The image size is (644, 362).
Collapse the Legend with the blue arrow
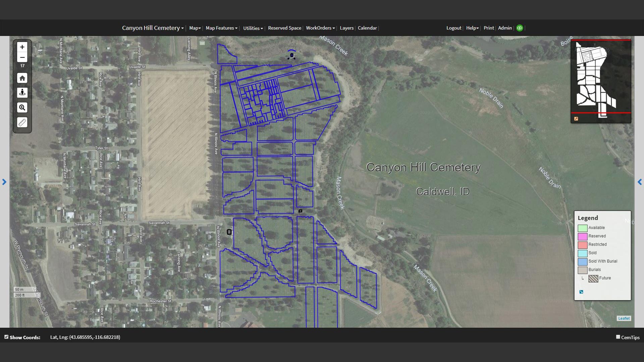[x=581, y=292]
